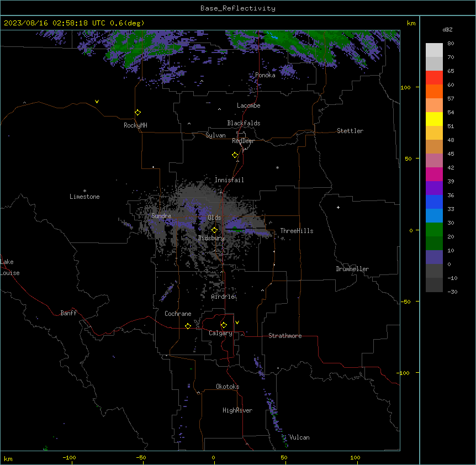Click the Calgary city label

pos(220,333)
